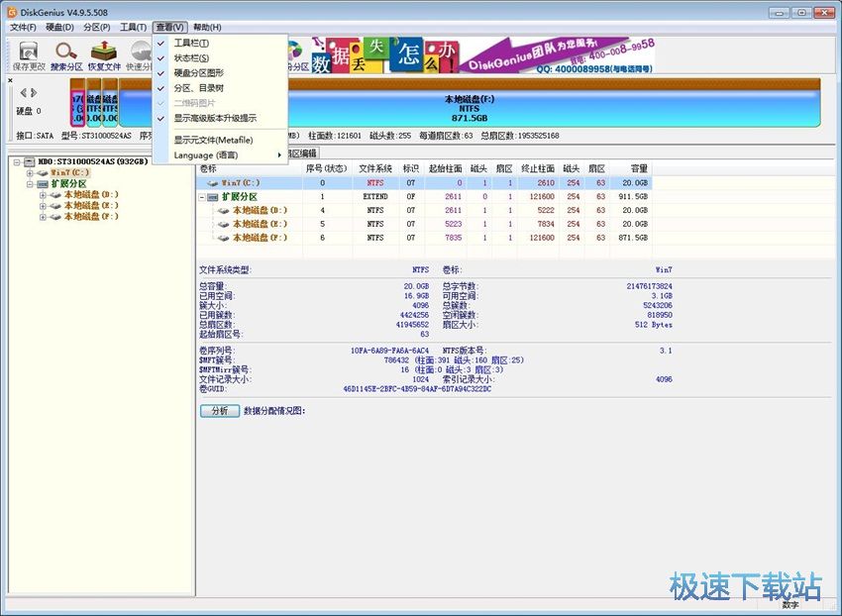
Task: Toggle the 工具栏(T) checked menu item
Action: (220, 43)
